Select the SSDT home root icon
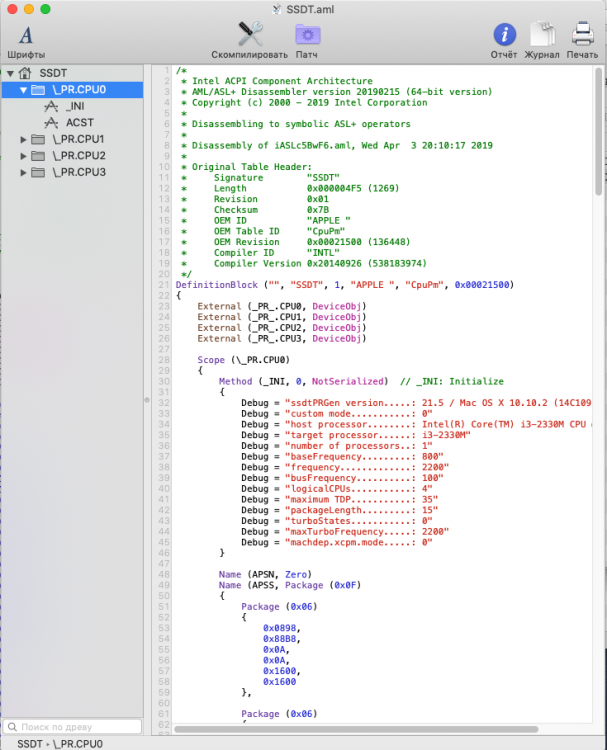 tap(25, 73)
